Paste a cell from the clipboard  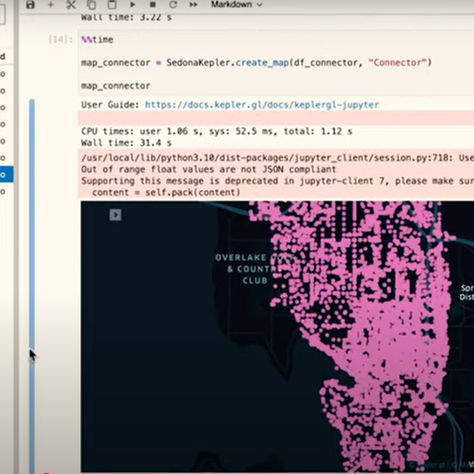(x=112, y=5)
